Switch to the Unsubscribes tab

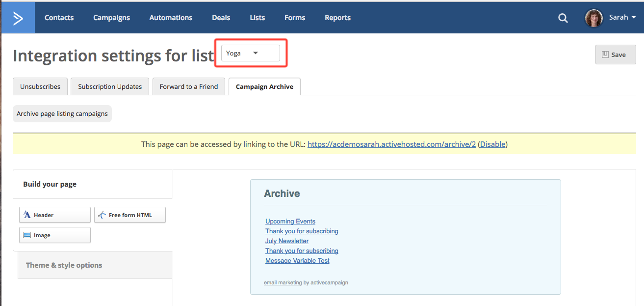tap(40, 86)
